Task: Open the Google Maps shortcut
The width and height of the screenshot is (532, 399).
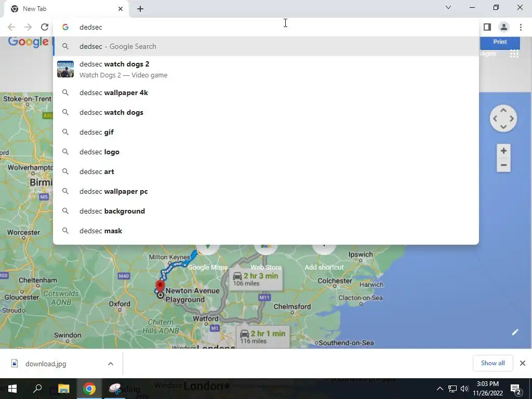Action: [208, 258]
